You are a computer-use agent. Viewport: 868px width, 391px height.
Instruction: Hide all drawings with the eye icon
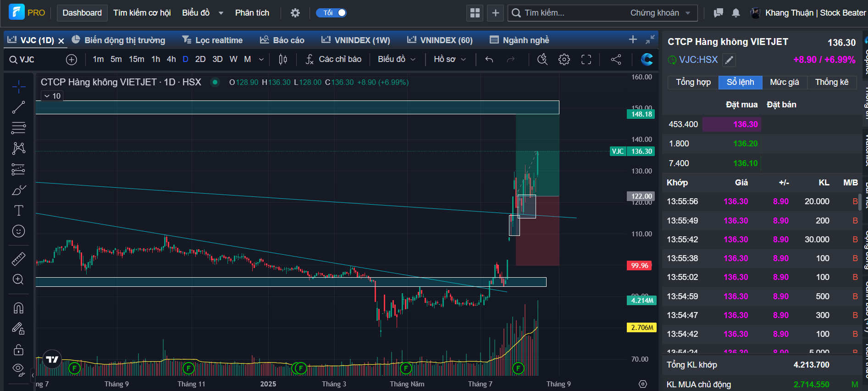(19, 369)
